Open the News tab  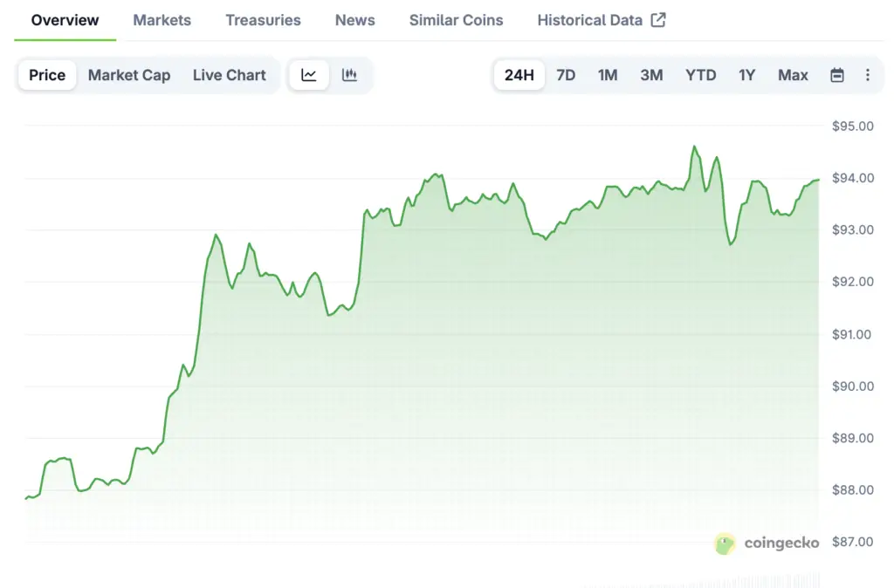[x=354, y=20]
